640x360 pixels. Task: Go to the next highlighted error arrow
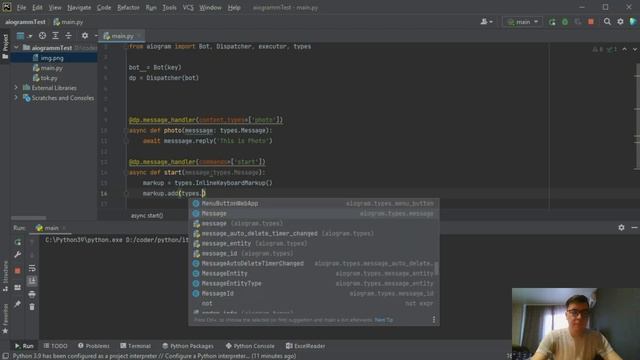[635, 49]
